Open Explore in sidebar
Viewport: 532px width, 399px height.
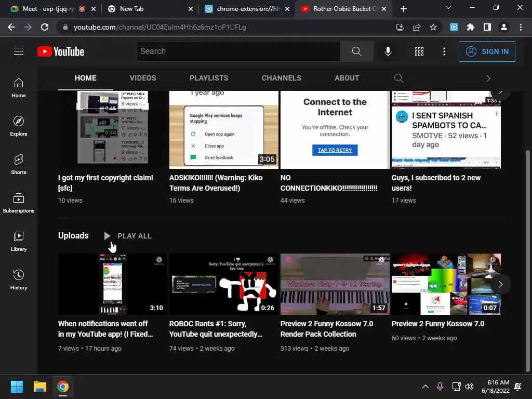[19, 126]
